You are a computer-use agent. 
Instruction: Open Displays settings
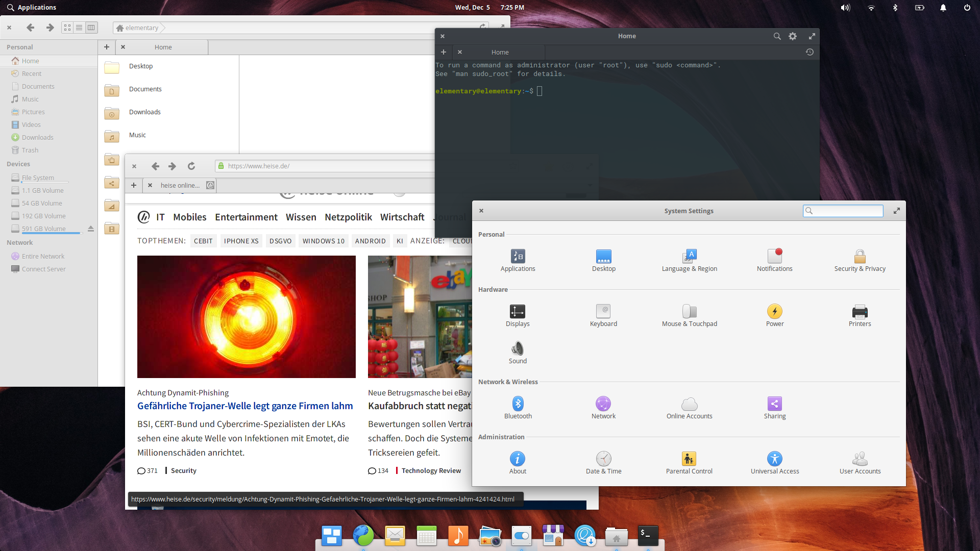click(518, 316)
